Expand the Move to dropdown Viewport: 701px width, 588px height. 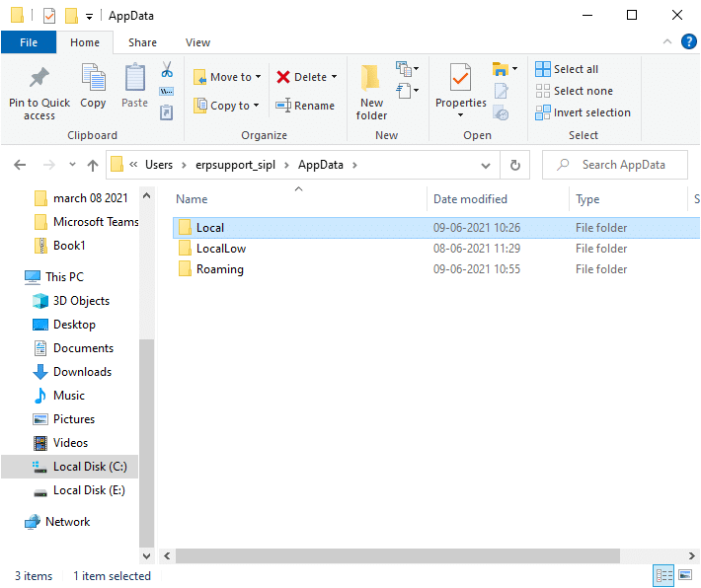(x=259, y=77)
